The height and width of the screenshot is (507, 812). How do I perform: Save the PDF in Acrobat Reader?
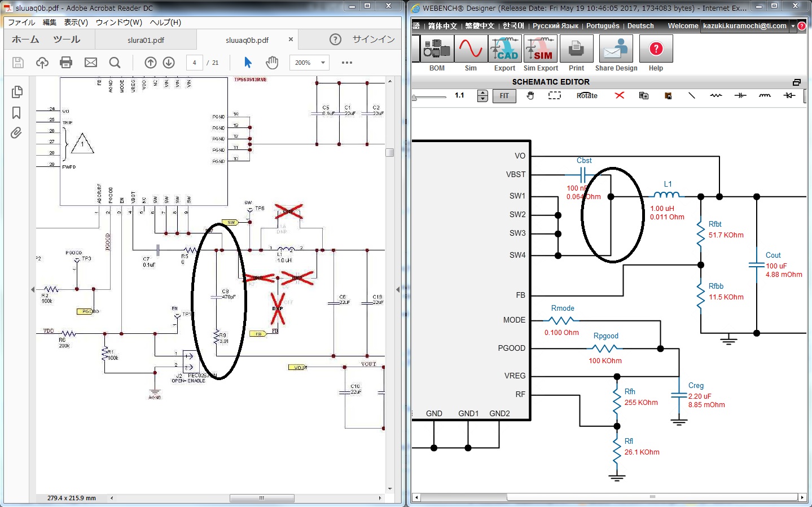(x=18, y=63)
